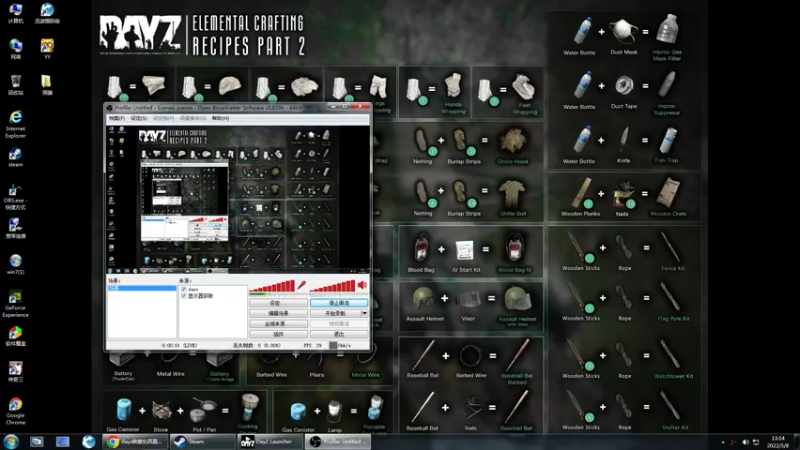Select the highlighted scene in the 场景 list
The width and height of the screenshot is (800, 450).
click(x=142, y=288)
